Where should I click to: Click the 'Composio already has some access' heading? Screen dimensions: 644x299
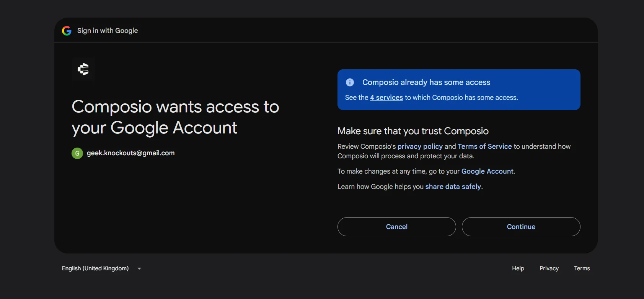(426, 82)
